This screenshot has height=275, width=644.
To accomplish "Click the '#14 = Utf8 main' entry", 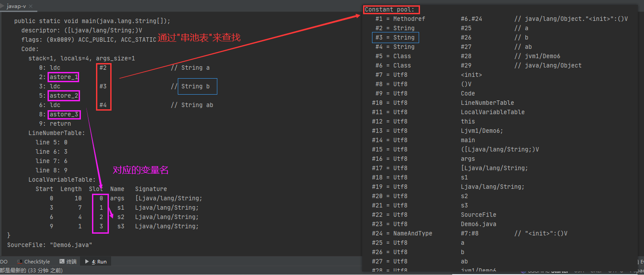I will (424, 140).
